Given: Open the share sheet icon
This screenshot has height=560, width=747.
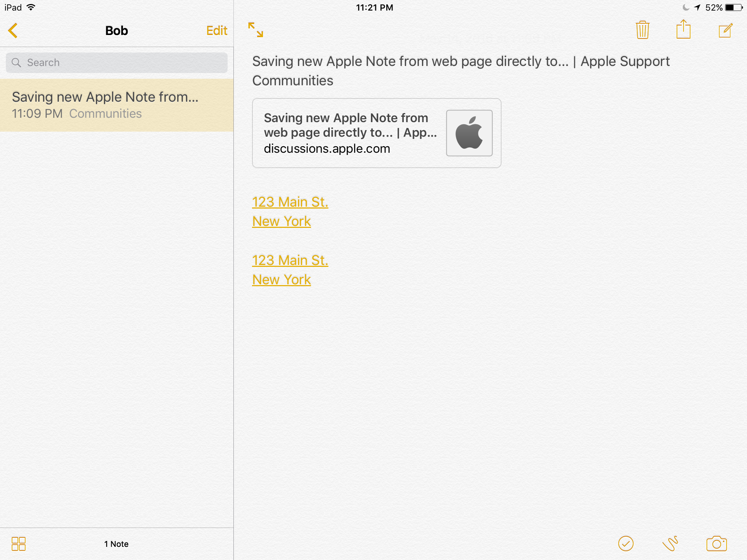Looking at the screenshot, I should point(683,30).
